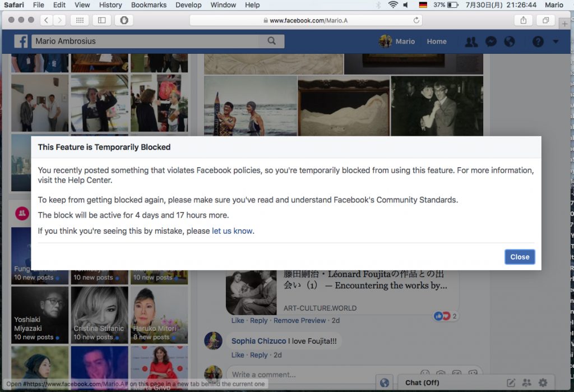
Task: Like the comment with the link preview
Action: [x=238, y=321]
